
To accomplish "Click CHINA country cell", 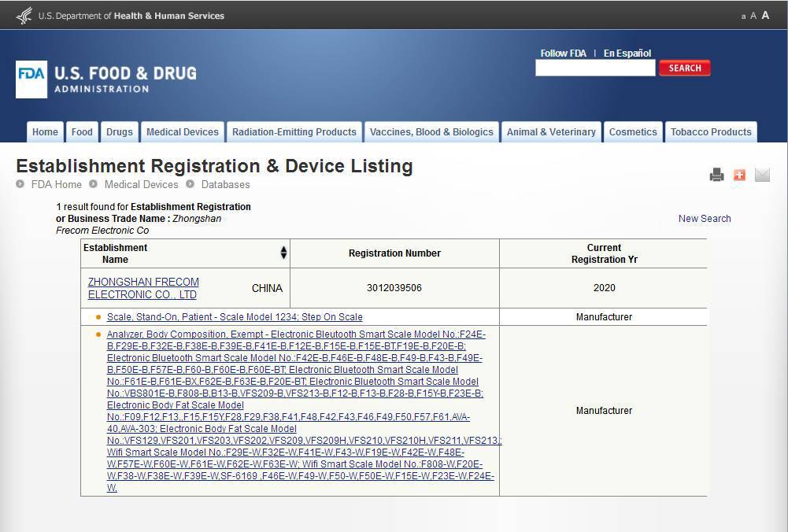I will (x=268, y=288).
